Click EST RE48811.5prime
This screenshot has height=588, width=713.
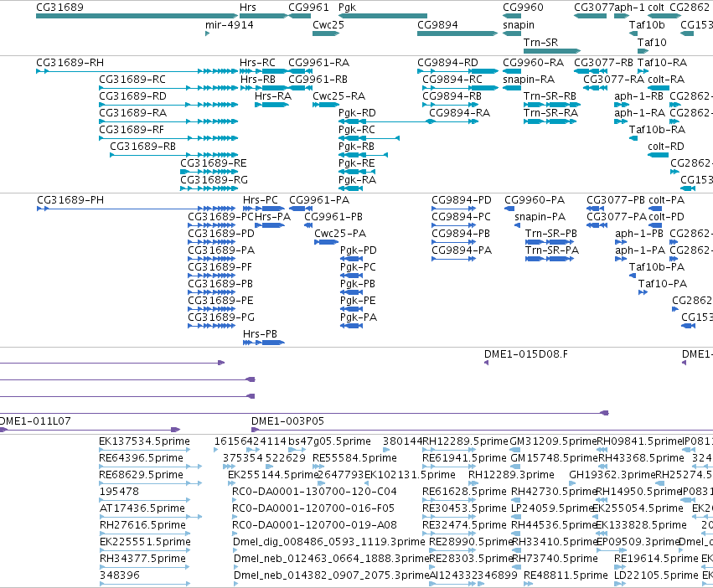528,584
